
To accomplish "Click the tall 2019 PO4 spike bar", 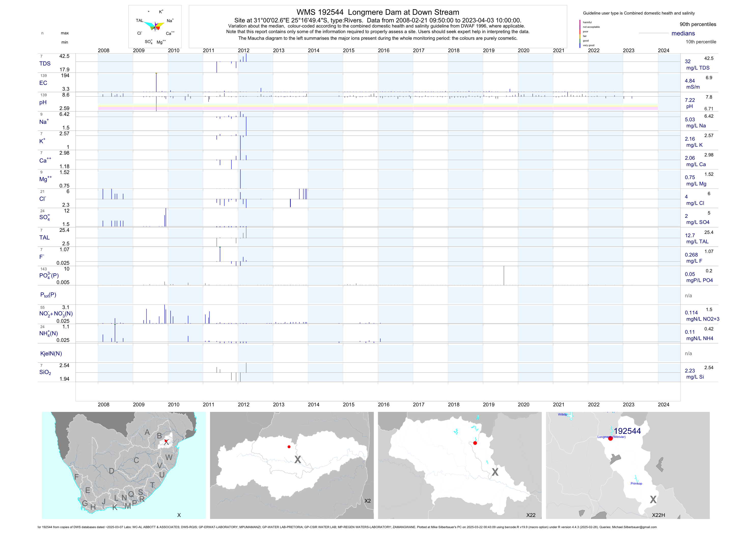I will point(503,275).
